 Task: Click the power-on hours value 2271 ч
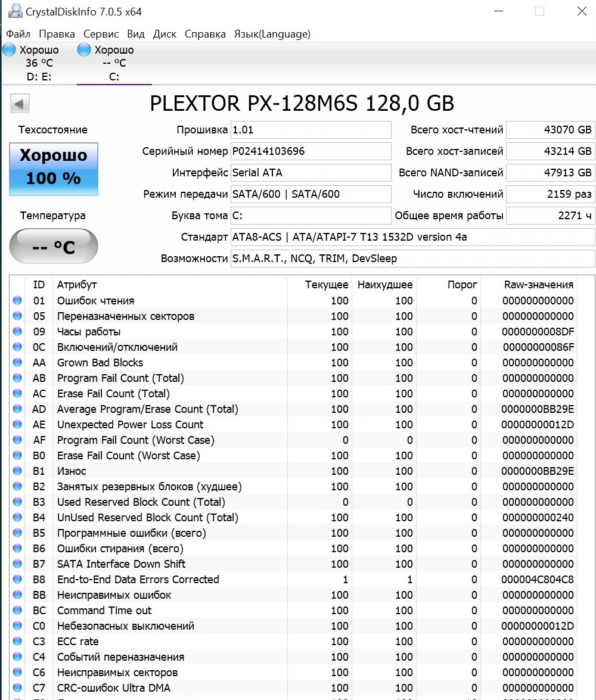[x=551, y=216]
